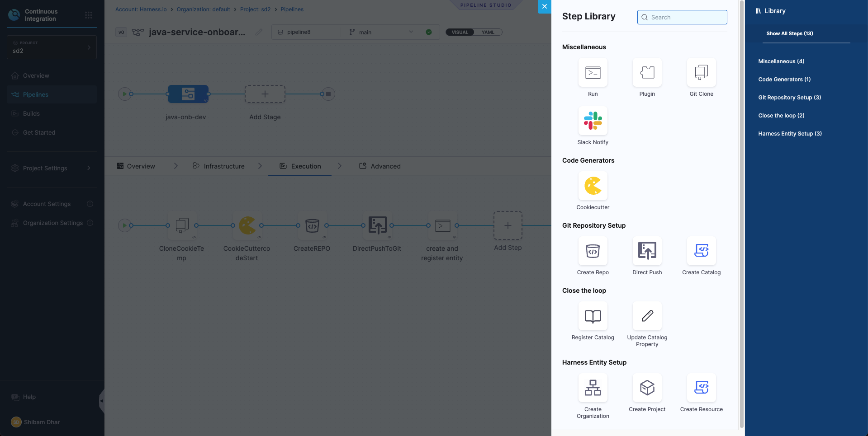The width and height of the screenshot is (868, 436).
Task: Select the Create Organization step
Action: click(593, 388)
